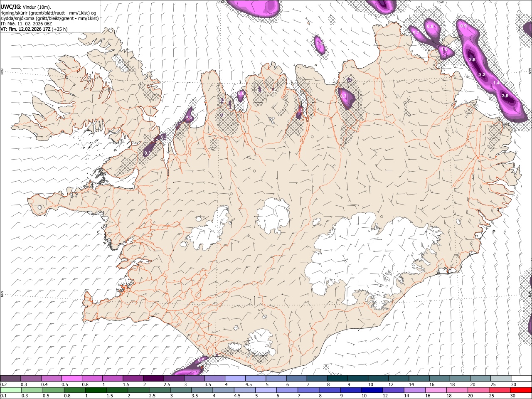This screenshot has width=532, height=399.
Task: Click the magenta swatch between 1 and 1.5 in the upper legend
Action: point(113,378)
